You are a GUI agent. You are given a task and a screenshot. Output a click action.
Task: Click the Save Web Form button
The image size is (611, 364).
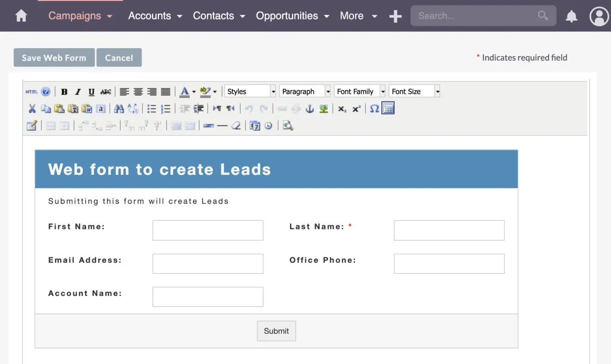coord(54,58)
